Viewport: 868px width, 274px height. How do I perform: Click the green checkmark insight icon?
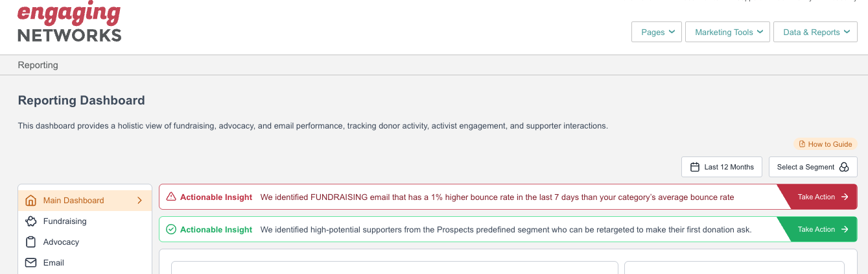(171, 229)
